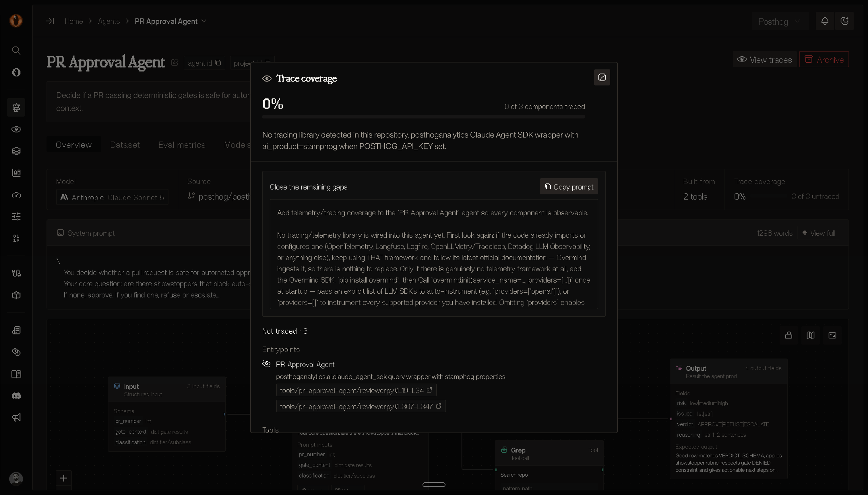Open the database stack icon in sidebar
This screenshot has width=868, height=495.
16,151
